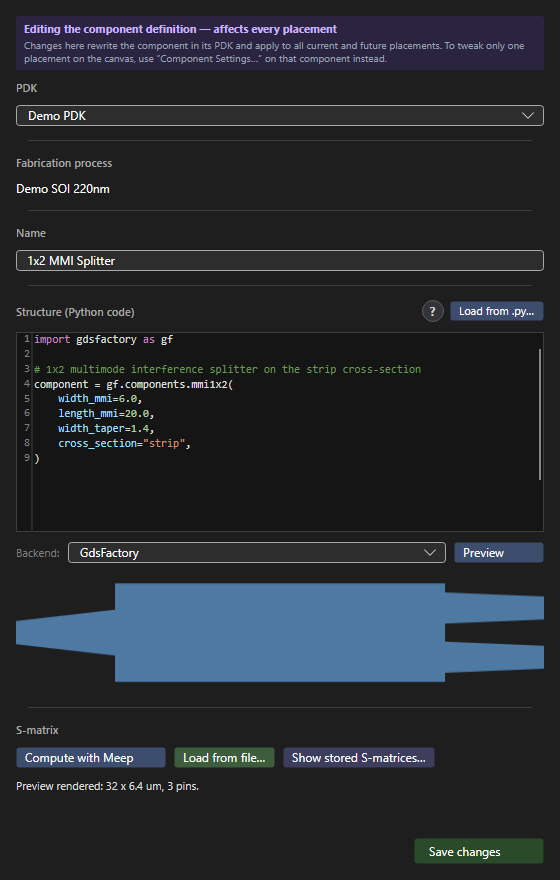Click code line import gdsfactory as gf

[104, 340]
